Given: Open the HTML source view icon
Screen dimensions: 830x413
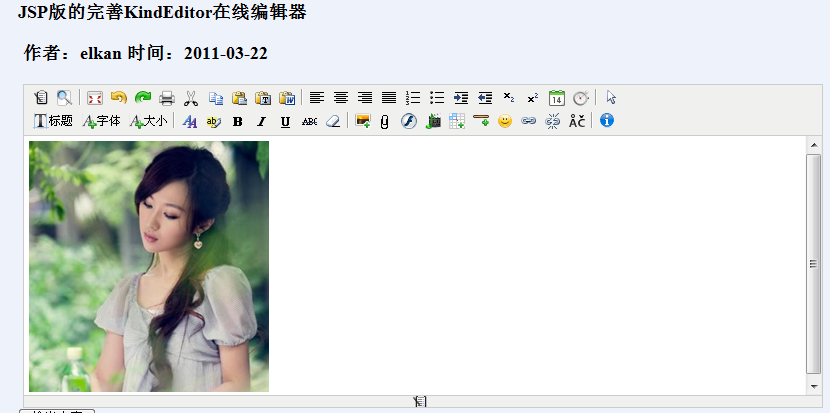Looking at the screenshot, I should [41, 98].
